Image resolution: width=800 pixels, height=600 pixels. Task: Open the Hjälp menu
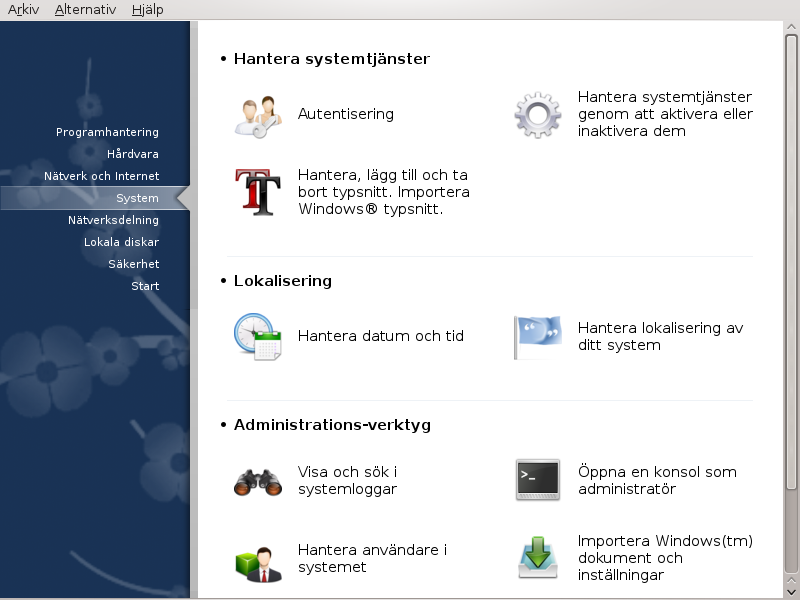point(147,9)
